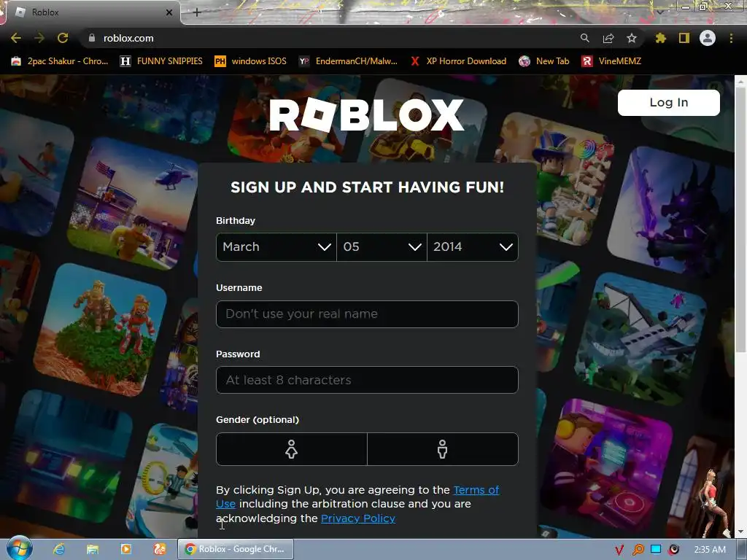
Task: Click the browser forward arrow
Action: tap(39, 38)
